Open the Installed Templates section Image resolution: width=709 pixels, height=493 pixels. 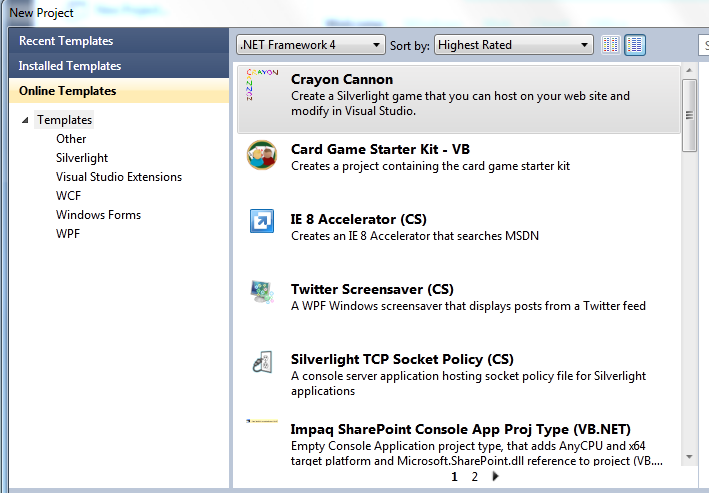coord(119,66)
